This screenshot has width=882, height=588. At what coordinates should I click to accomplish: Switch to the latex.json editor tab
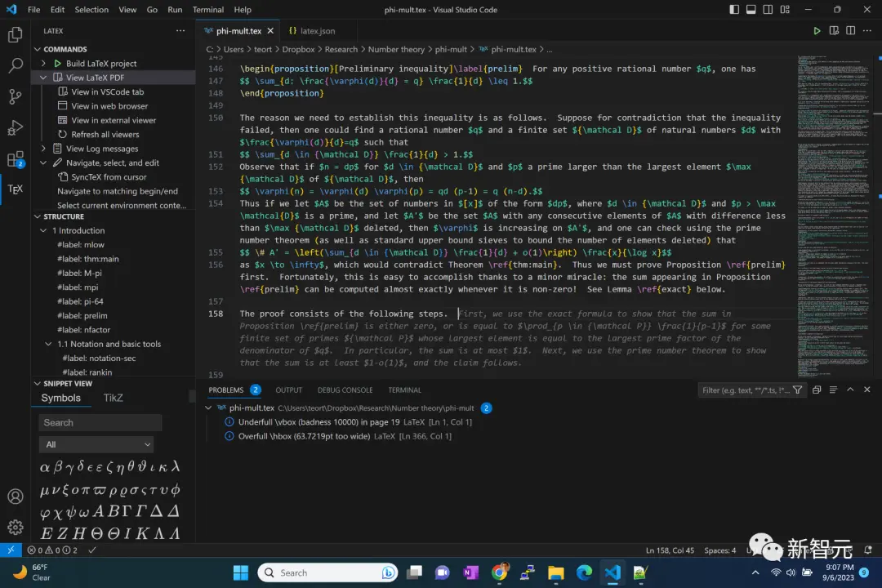(313, 31)
